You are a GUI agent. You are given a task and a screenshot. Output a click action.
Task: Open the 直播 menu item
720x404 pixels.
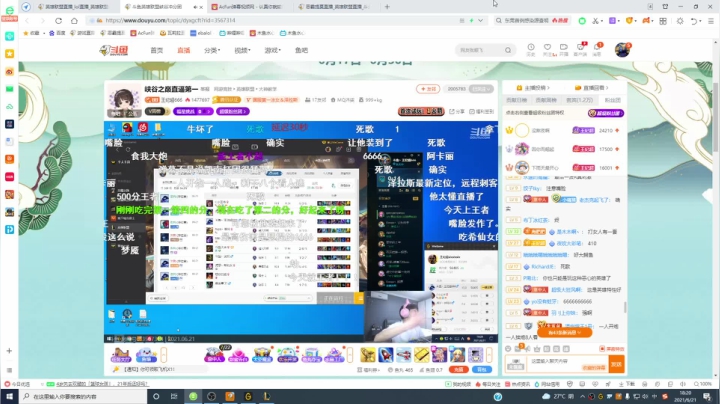click(x=184, y=50)
